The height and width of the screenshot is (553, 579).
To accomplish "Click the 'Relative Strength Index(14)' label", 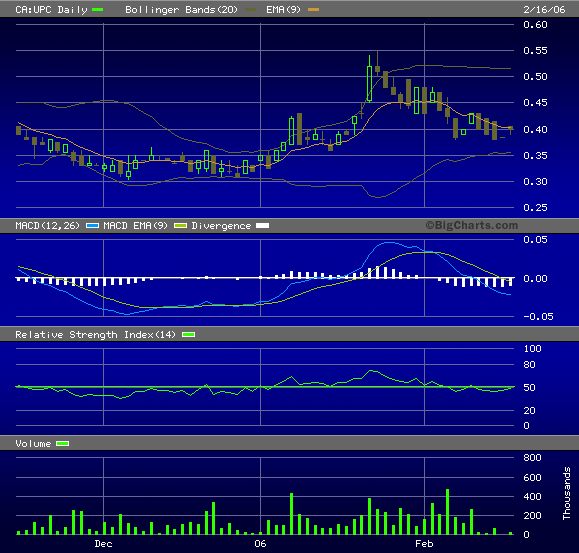I will coord(95,334).
